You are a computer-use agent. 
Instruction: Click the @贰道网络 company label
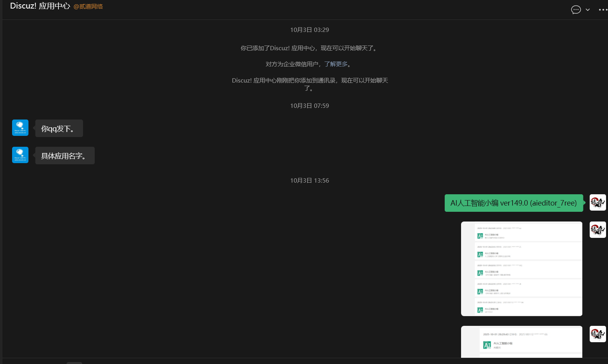88,7
